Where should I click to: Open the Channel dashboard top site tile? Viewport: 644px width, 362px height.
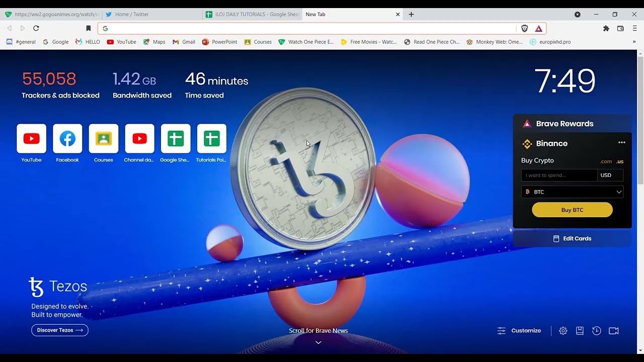click(x=139, y=138)
